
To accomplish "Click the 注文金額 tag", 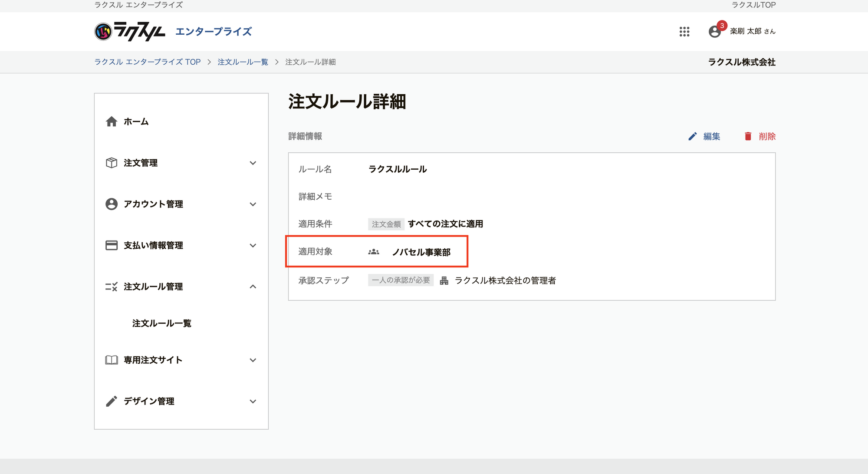I will coord(386,224).
